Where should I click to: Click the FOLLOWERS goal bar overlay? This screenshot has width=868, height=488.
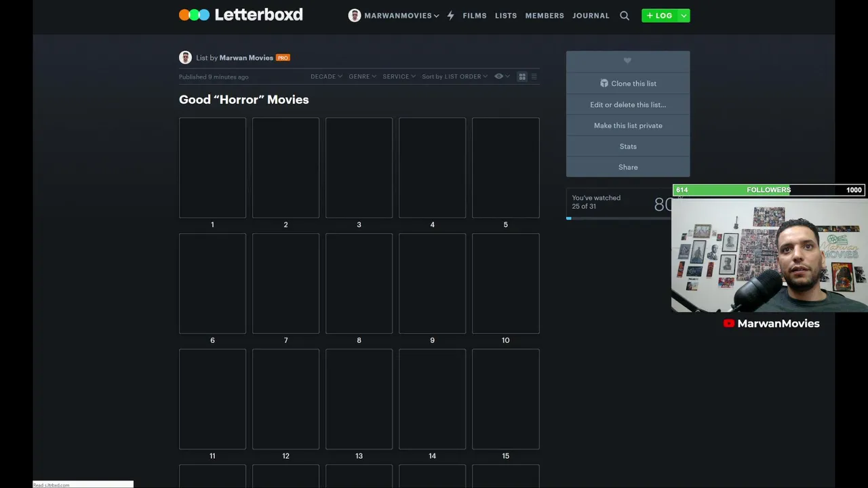click(768, 190)
